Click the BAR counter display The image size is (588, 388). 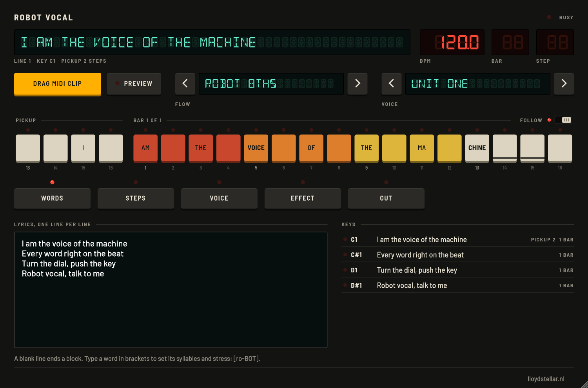(x=510, y=42)
